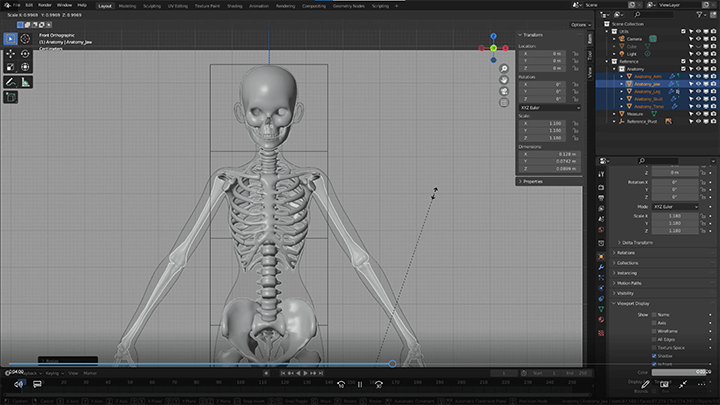Enable the Name checkbox in Viewport Display
Viewport: 720px width, 405px height.
click(x=654, y=315)
